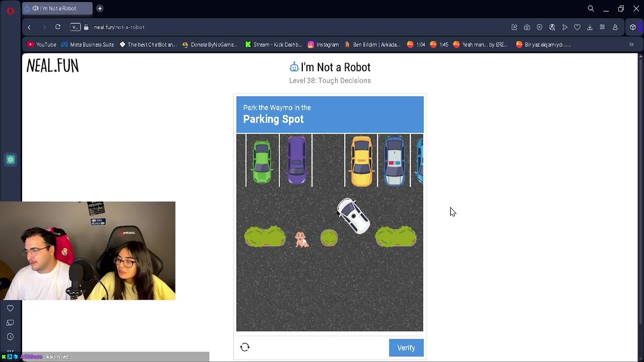Reset the captcha with refresh icon
644x362 pixels.
245,347
